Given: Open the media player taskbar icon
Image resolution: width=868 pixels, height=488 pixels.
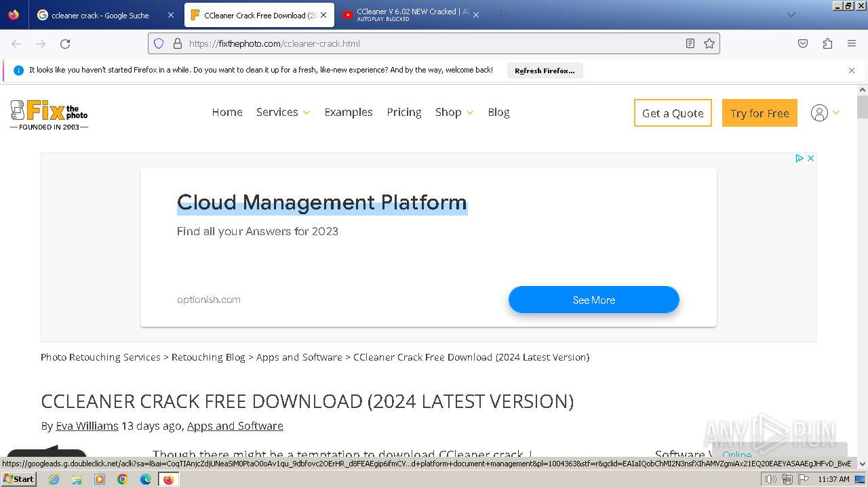Looking at the screenshot, I should [x=100, y=479].
